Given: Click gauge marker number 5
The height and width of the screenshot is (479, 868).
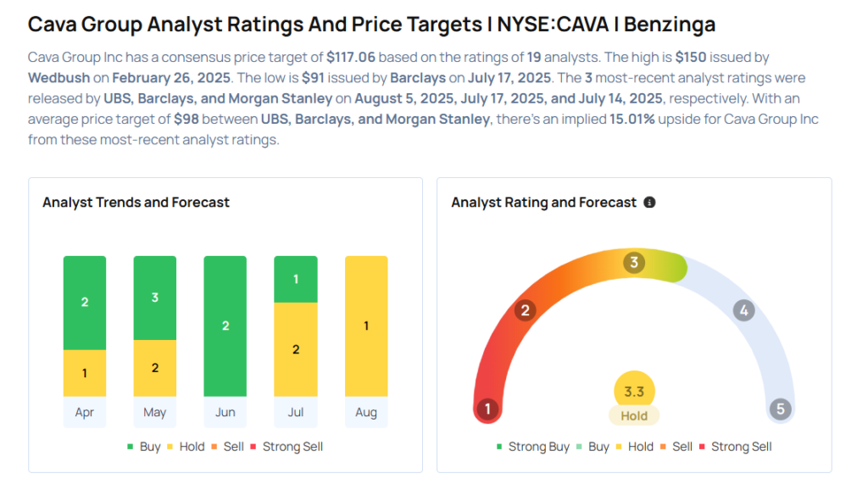Looking at the screenshot, I should (x=780, y=410).
